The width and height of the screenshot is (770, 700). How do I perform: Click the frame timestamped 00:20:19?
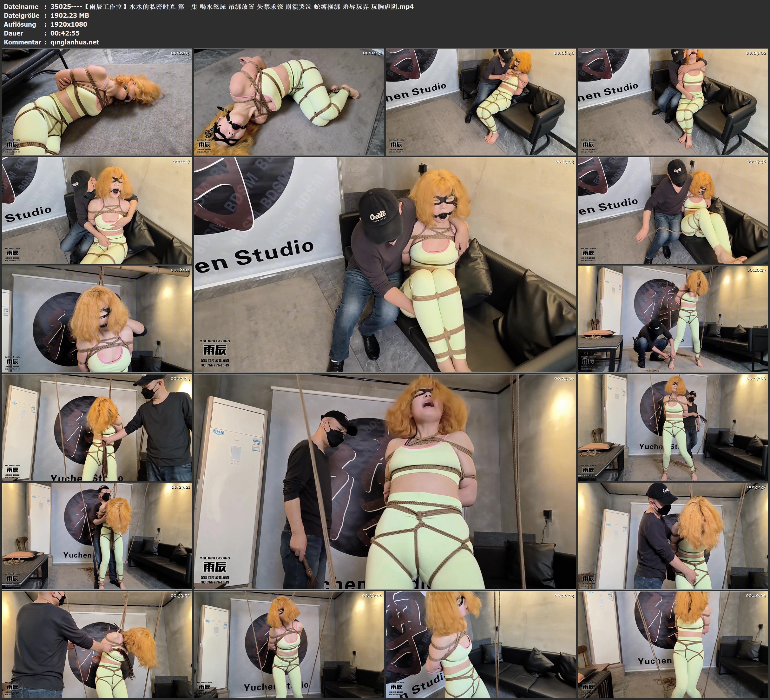pos(672,319)
